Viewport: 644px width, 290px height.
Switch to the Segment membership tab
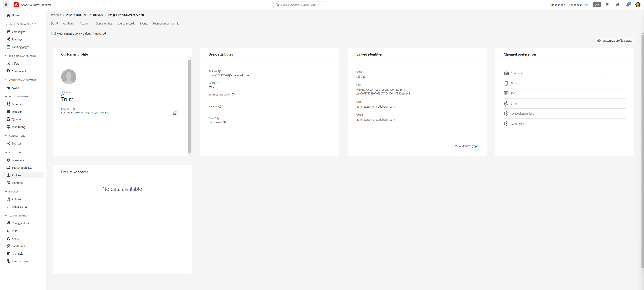[166, 23]
